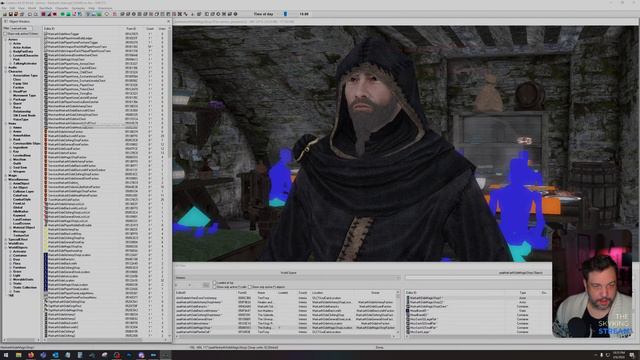The image size is (640, 360).
Task: Expand the Quest tree node
Action: [x=11, y=103]
